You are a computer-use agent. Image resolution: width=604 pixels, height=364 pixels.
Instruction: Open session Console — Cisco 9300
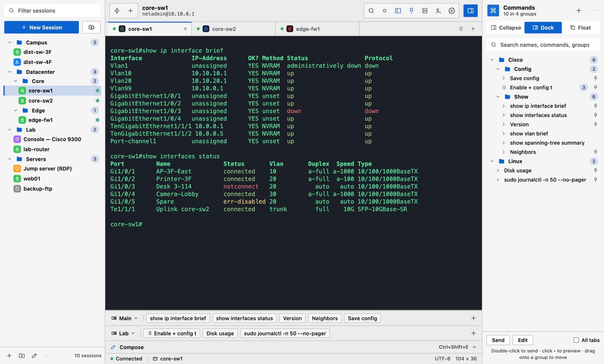[x=53, y=139]
